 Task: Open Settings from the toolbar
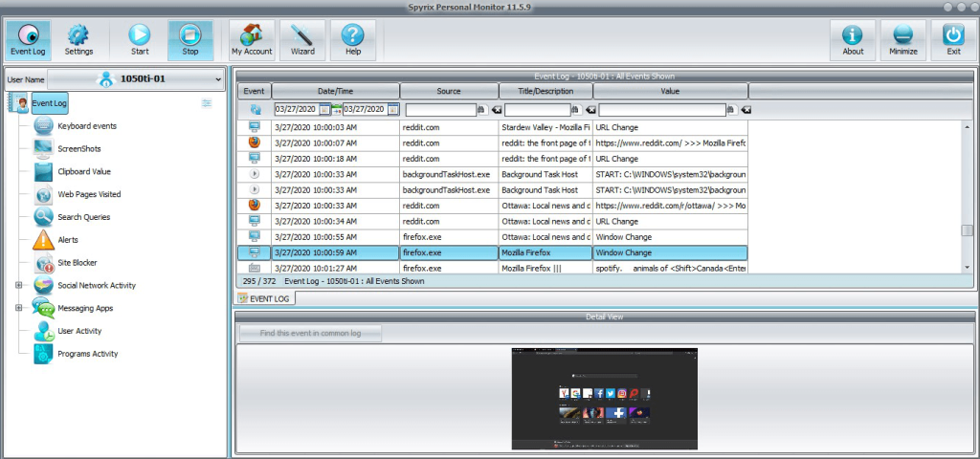point(78,40)
